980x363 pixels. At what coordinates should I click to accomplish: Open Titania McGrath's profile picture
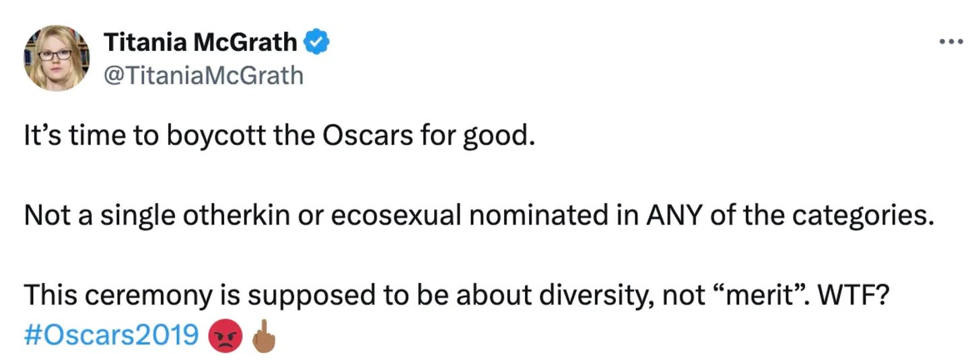click(57, 58)
